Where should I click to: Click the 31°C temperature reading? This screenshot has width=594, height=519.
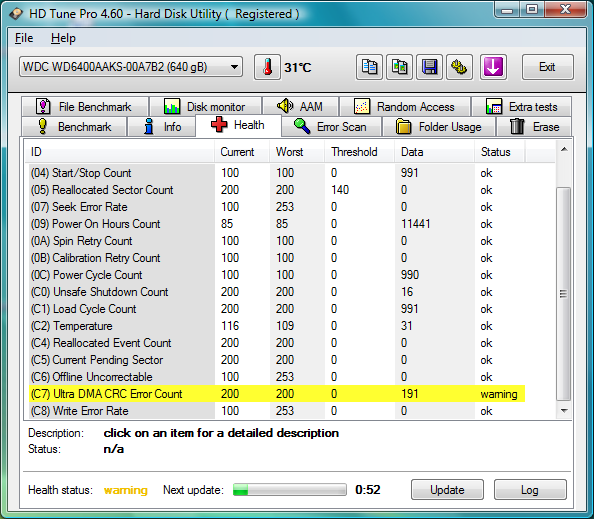coord(298,68)
